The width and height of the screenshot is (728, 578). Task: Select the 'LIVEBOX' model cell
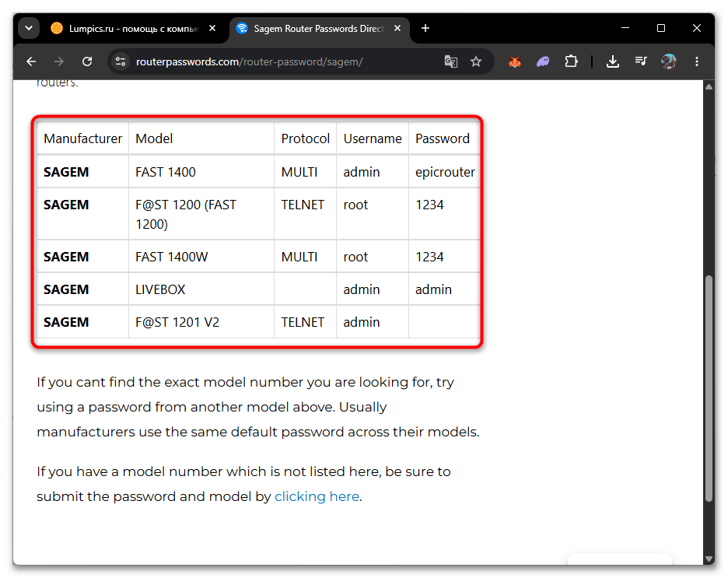coord(201,289)
